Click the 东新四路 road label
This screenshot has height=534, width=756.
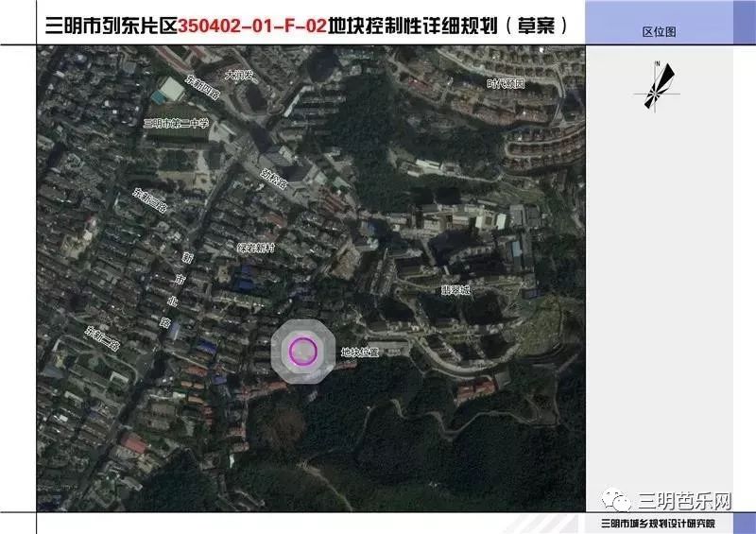coord(202,87)
